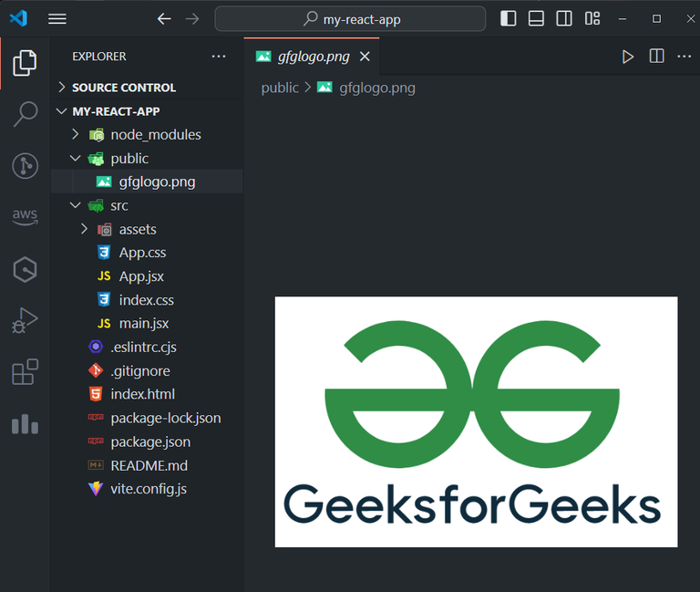Click the Run play button in editor

[x=628, y=57]
